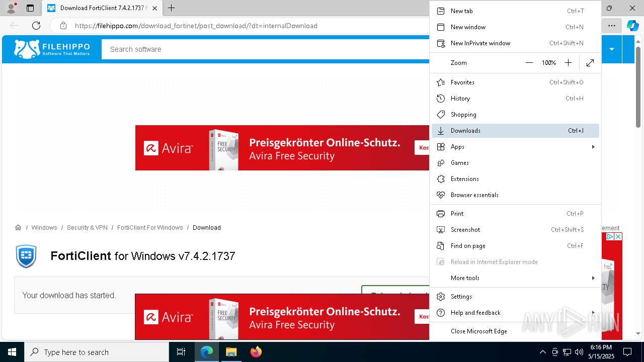Open the Windows Start menu
The height and width of the screenshot is (362, 644).
point(12,352)
